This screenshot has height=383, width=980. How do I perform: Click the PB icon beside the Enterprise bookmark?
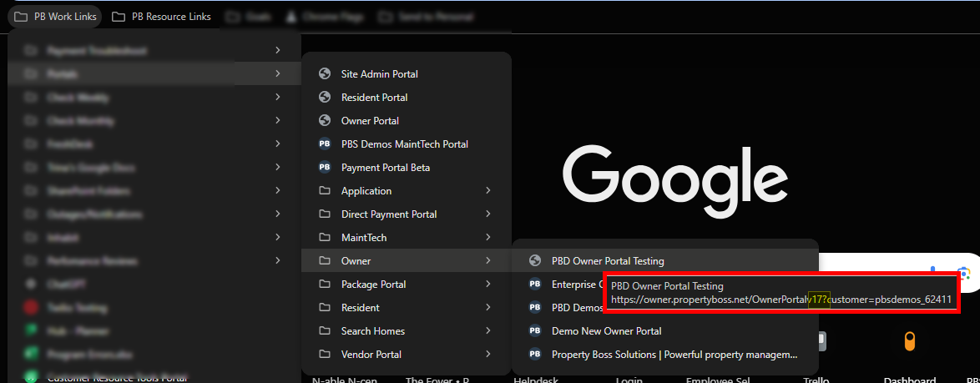point(534,285)
